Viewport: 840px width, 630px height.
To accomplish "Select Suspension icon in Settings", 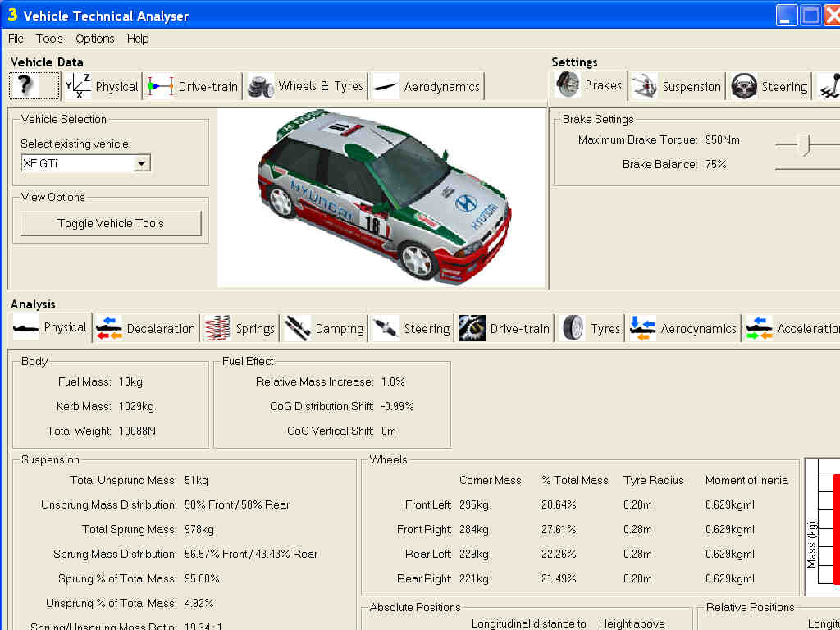I will tap(645, 86).
